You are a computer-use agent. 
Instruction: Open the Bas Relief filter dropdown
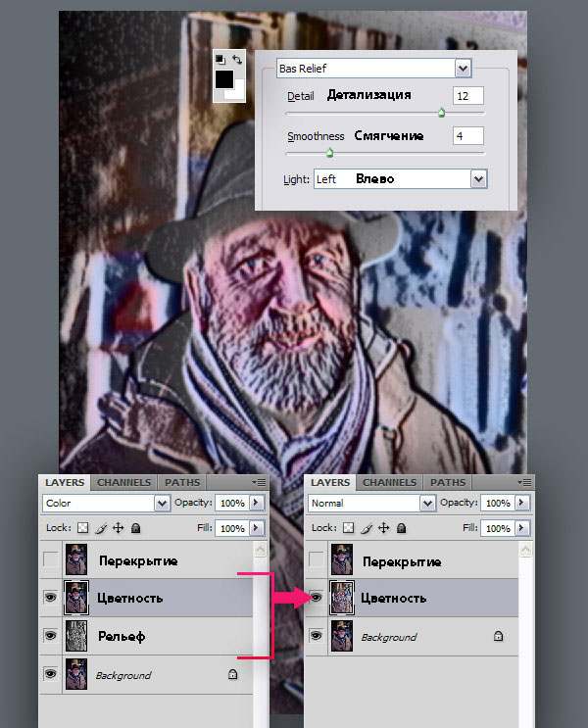point(463,69)
